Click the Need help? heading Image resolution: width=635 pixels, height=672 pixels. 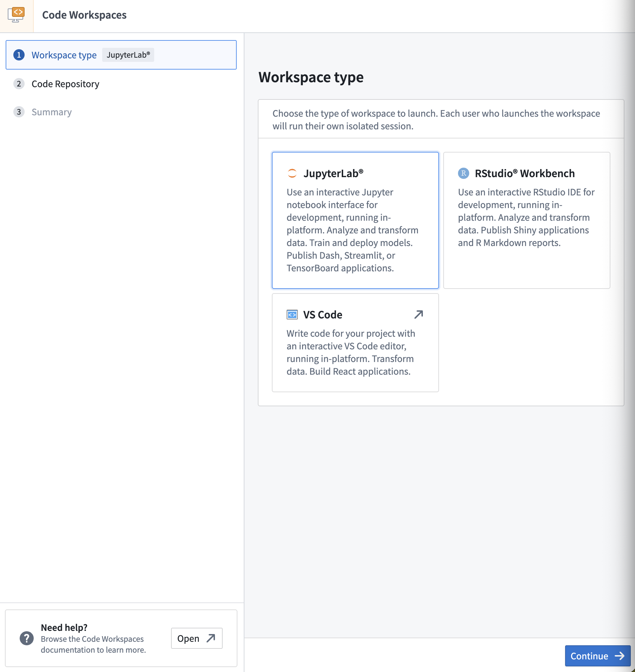64,627
